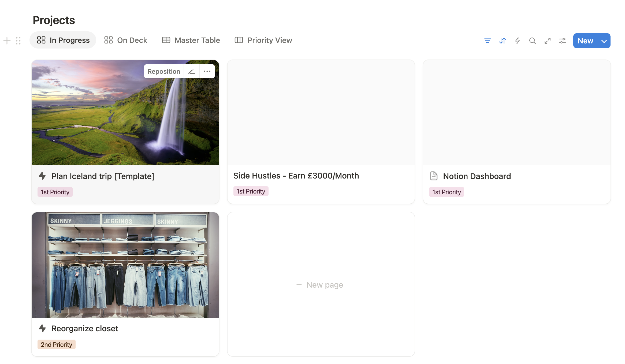The height and width of the screenshot is (364, 625).
Task: Open view settings sliders icon
Action: (562, 41)
